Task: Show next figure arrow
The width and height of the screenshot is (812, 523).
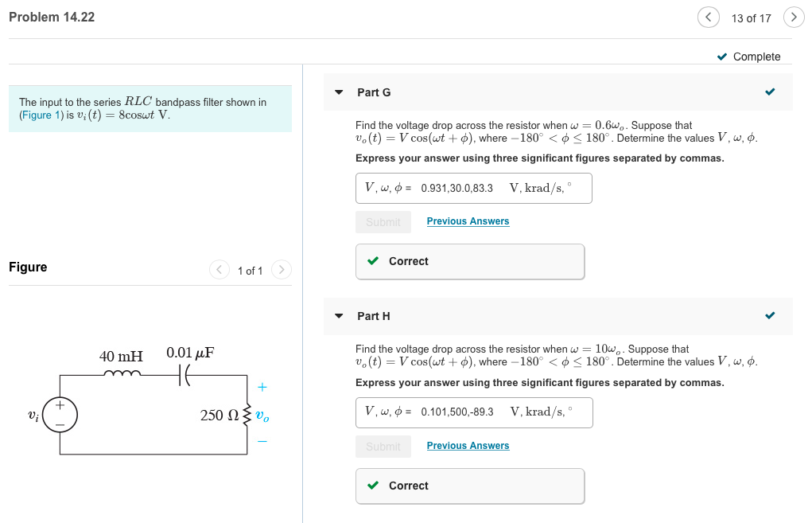Action: tap(282, 270)
